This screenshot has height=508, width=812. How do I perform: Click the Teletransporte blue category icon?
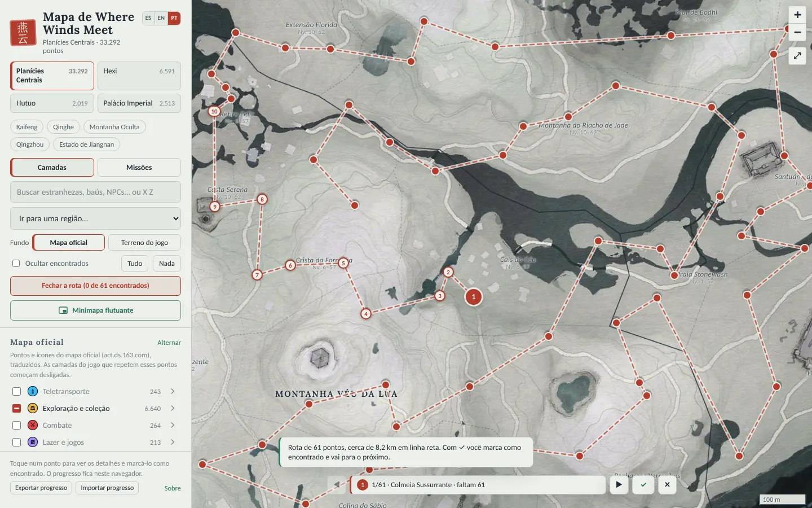click(x=33, y=391)
